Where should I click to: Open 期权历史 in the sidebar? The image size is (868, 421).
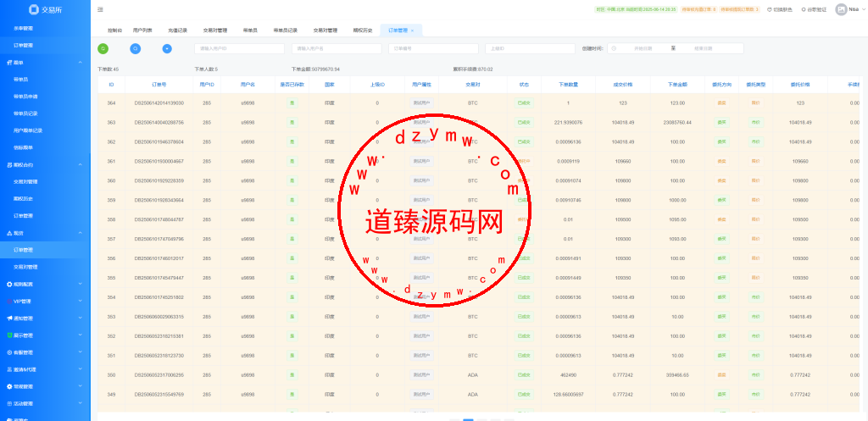point(23,198)
